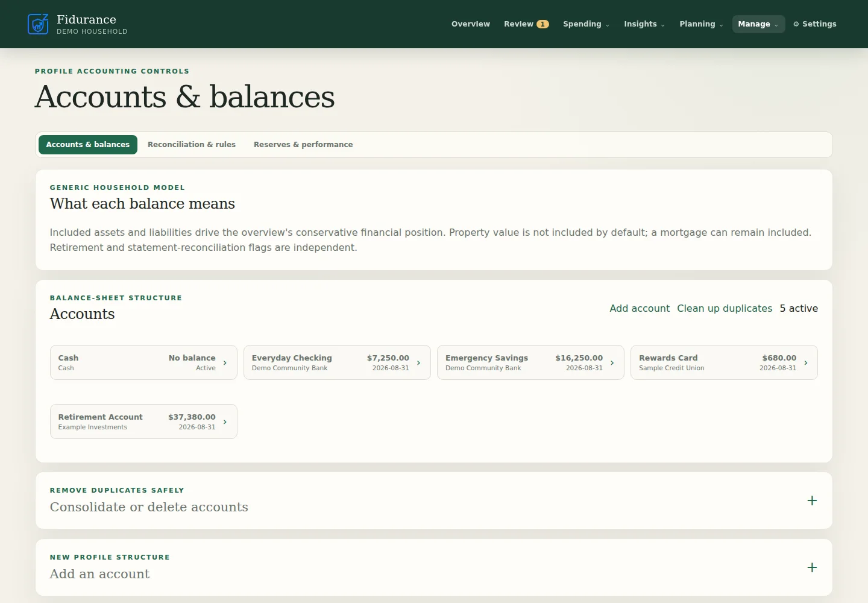This screenshot has width=868, height=603.
Task: Click the Review notification badge
Action: (x=542, y=24)
